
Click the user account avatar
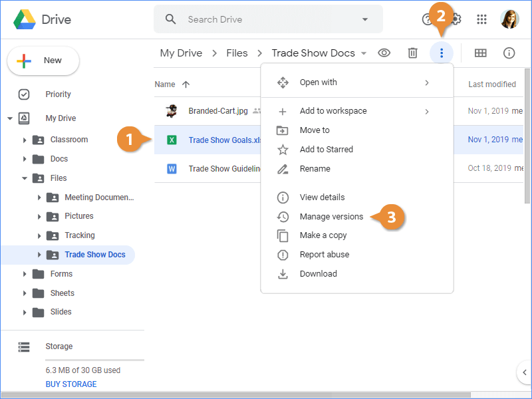coord(509,19)
